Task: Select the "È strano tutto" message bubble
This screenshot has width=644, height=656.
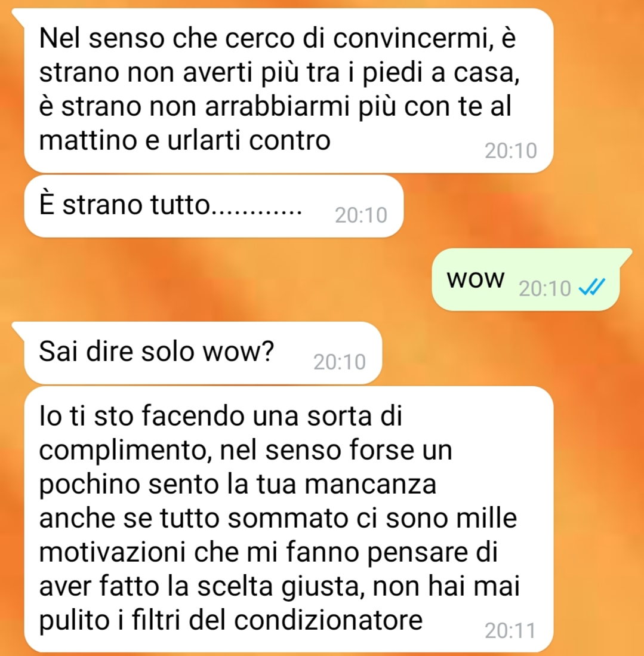Action: (x=214, y=206)
